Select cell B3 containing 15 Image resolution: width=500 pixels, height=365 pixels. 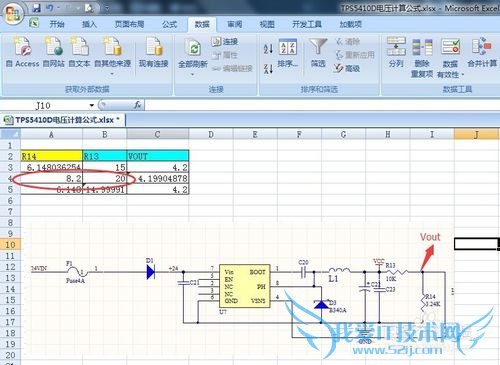104,167
